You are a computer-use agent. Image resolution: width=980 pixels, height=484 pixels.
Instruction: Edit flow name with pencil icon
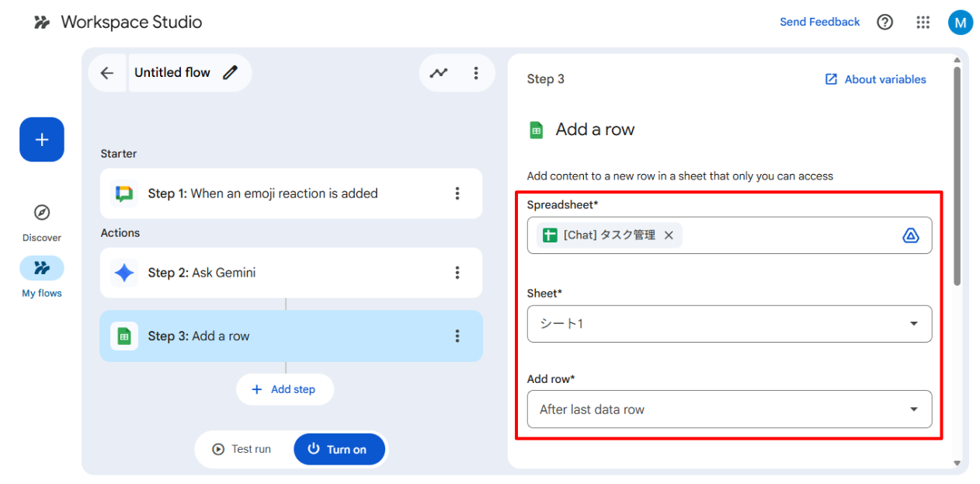tap(230, 73)
